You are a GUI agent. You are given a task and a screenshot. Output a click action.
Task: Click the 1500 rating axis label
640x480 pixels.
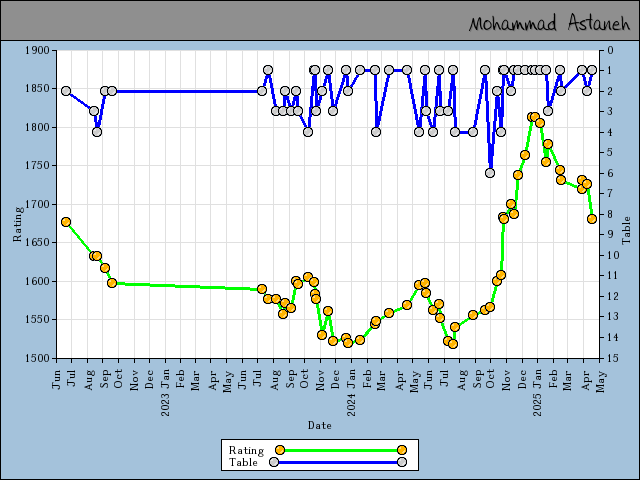tap(37, 358)
